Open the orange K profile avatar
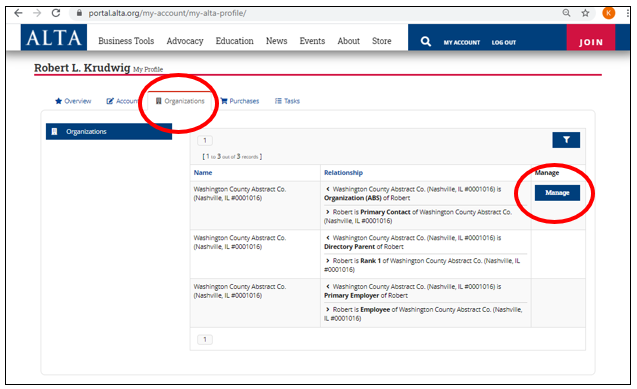Screen dimensions: 637x389 (609, 13)
